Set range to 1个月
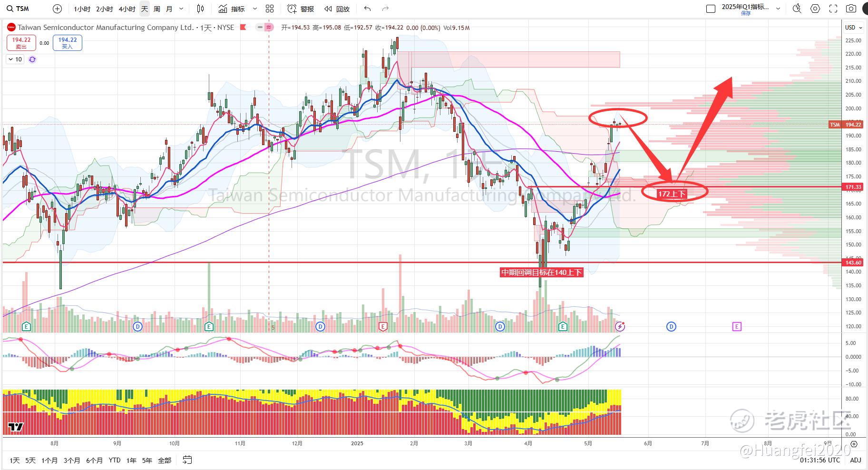This screenshot has height=470, width=868. click(x=49, y=460)
